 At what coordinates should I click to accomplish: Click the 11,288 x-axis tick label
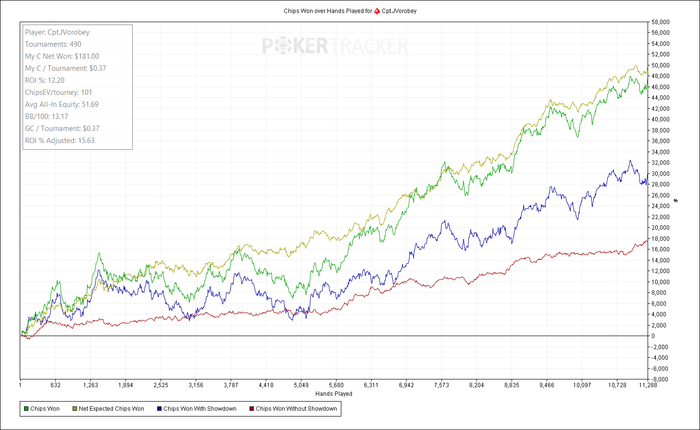click(x=648, y=385)
